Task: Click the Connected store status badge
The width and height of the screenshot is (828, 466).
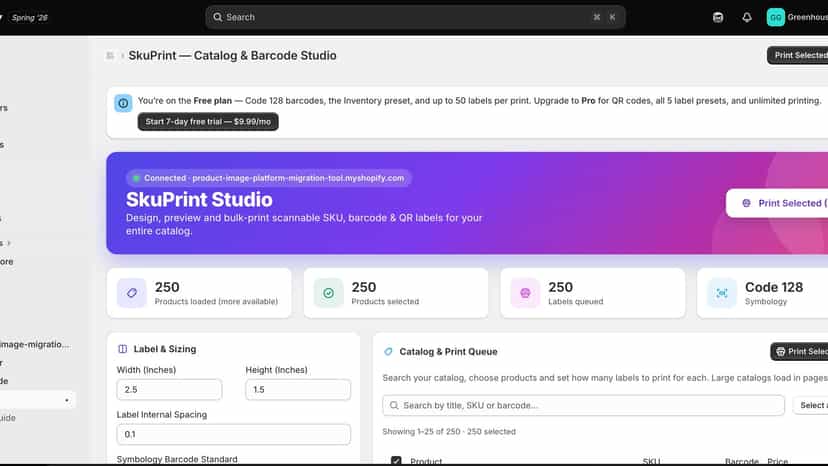Action: (269, 178)
